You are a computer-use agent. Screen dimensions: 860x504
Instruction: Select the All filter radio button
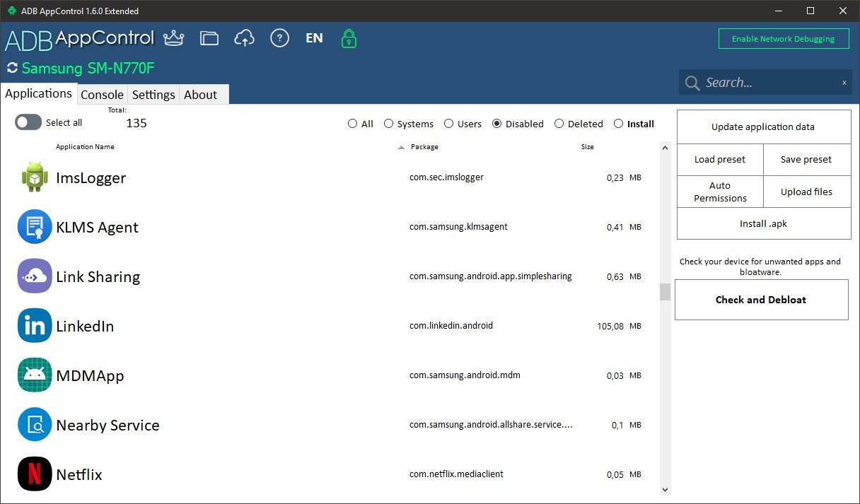pyautogui.click(x=352, y=124)
